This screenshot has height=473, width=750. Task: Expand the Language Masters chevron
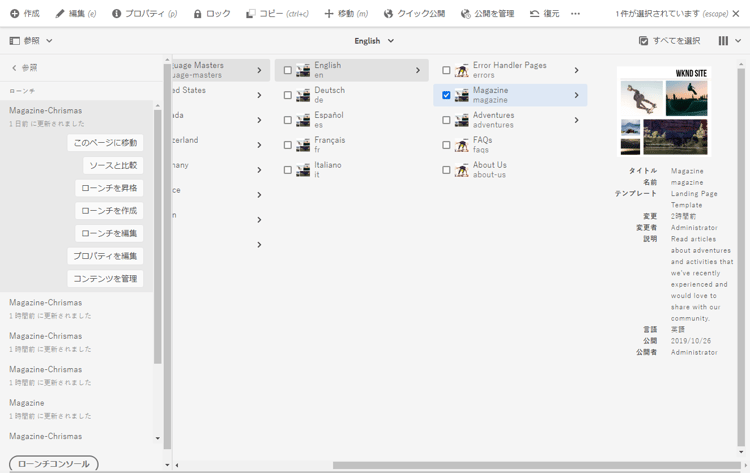259,70
